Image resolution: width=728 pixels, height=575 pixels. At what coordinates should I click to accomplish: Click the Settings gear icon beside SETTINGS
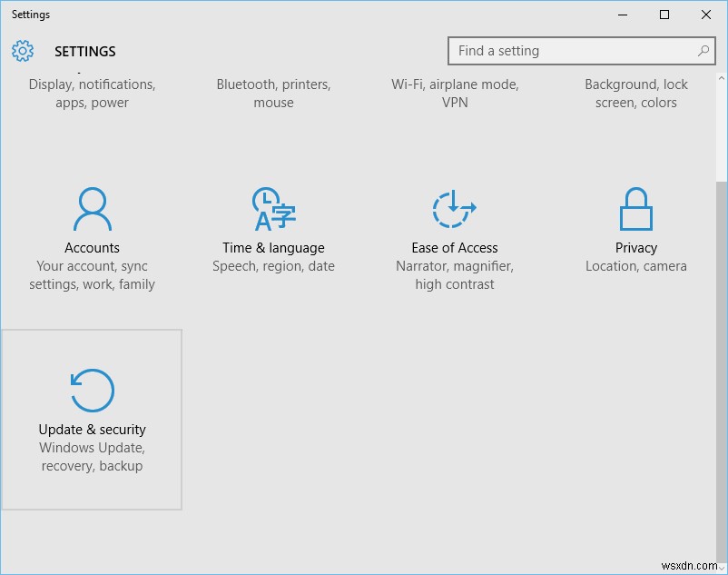click(23, 51)
